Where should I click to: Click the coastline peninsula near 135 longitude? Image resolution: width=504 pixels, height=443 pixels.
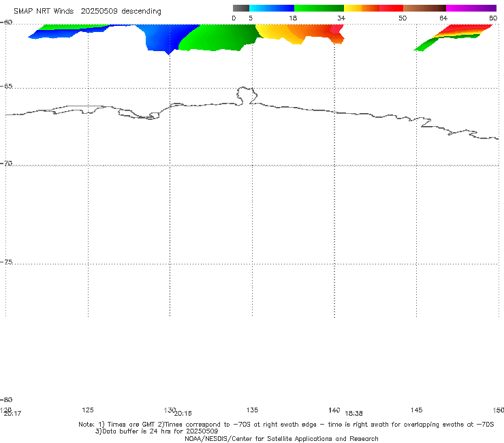[x=247, y=95]
